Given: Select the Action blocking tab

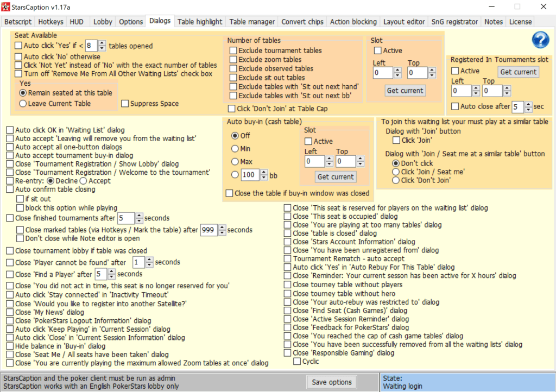Looking at the screenshot, I should tap(353, 22).
